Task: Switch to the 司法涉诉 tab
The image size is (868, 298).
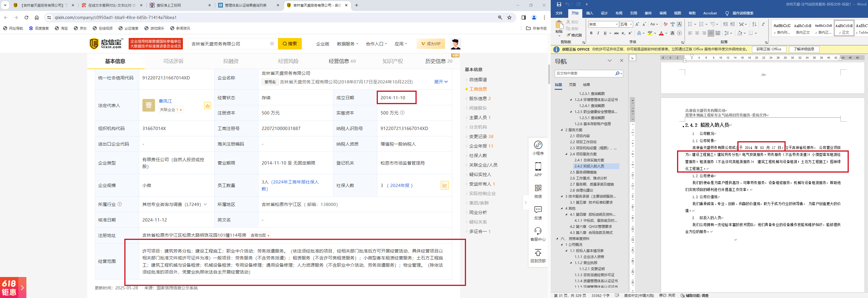Action: pyautogui.click(x=173, y=61)
